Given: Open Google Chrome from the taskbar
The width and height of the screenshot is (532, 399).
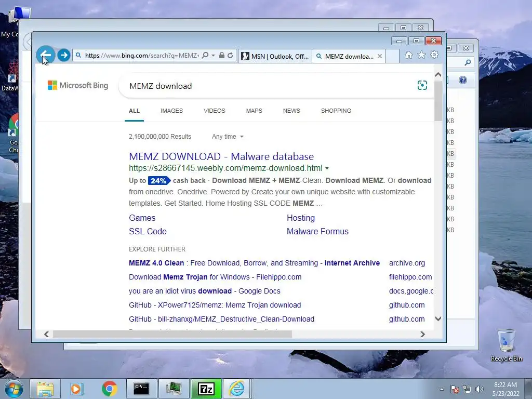Looking at the screenshot, I should [x=109, y=389].
